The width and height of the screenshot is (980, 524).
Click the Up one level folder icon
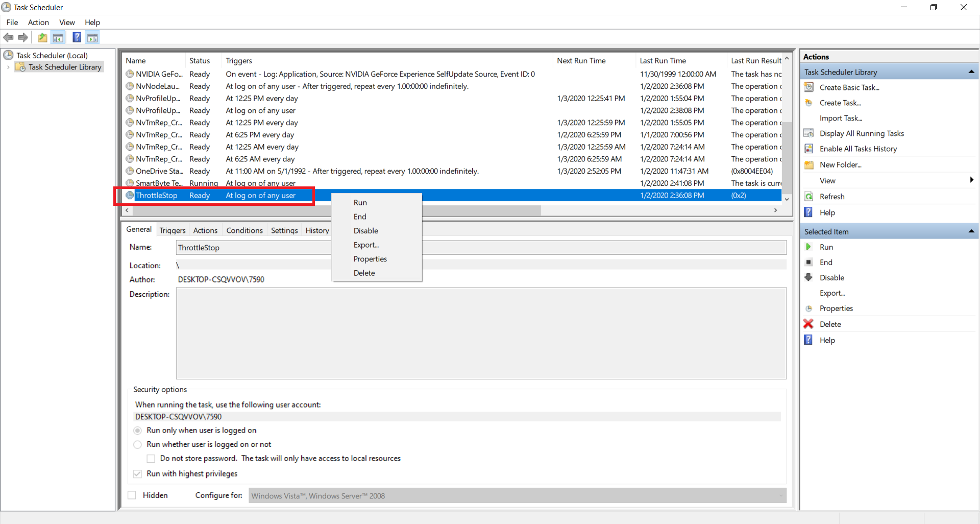(43, 37)
